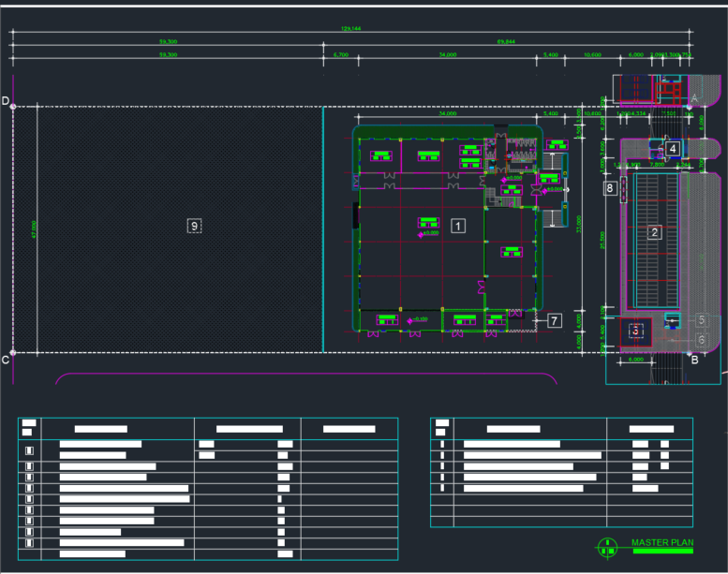Screen dimensions: 728x574
Task: Click boundary corner point D
Action: click(12, 107)
